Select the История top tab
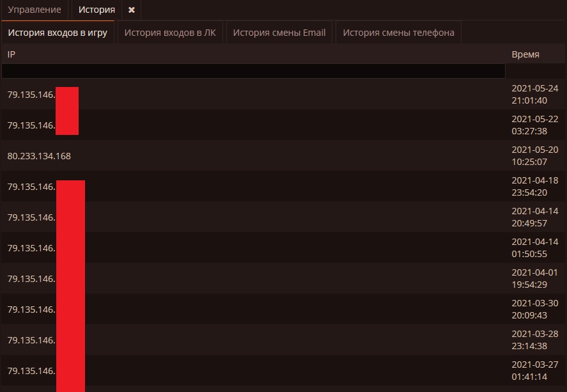 [x=96, y=10]
